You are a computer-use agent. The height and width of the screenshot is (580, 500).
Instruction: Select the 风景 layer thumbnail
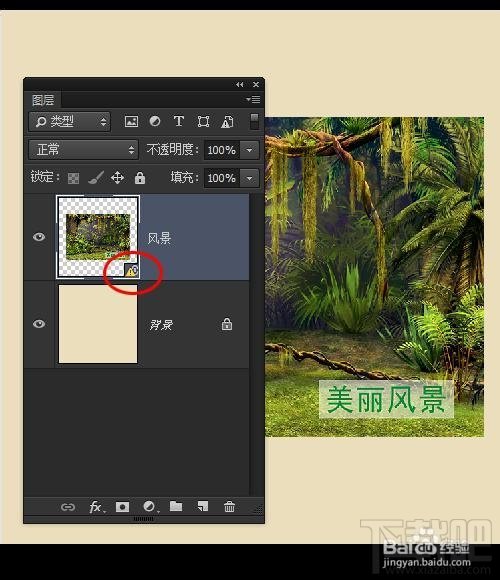pos(98,237)
